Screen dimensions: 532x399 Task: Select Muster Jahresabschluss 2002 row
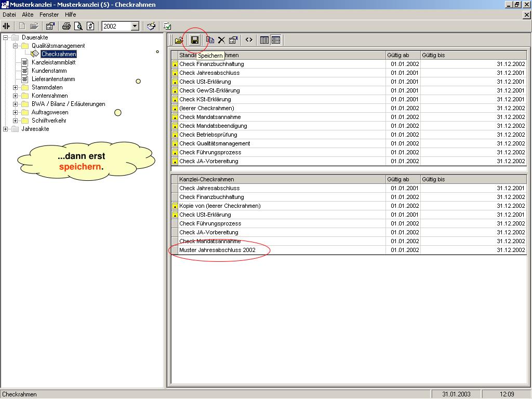pos(349,250)
